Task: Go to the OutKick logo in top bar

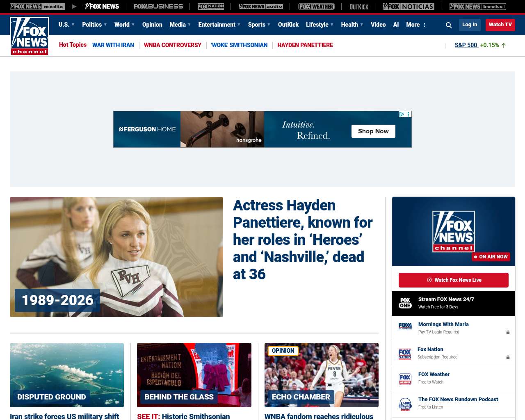Action: 359,7
